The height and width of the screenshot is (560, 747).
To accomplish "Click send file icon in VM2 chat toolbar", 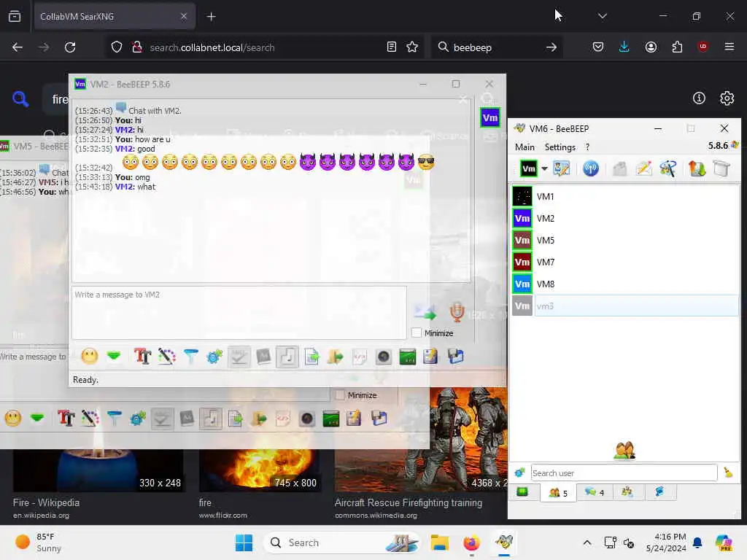I will tap(311, 356).
